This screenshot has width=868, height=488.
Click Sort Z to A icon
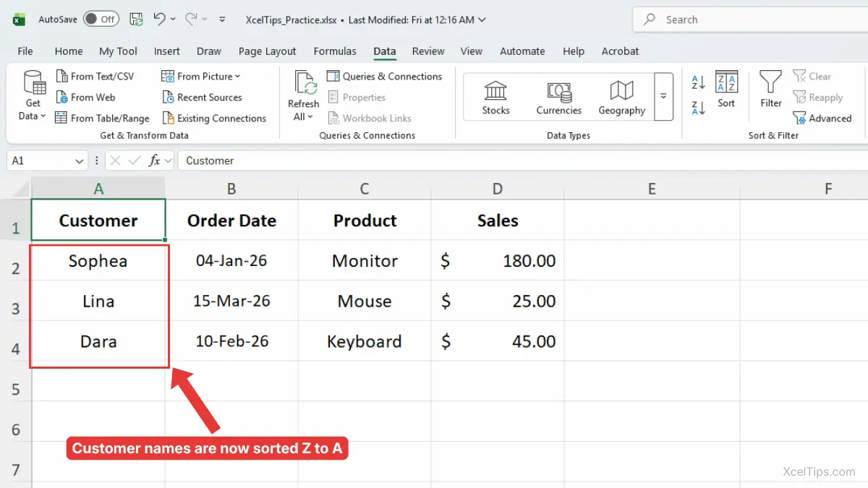pos(699,108)
